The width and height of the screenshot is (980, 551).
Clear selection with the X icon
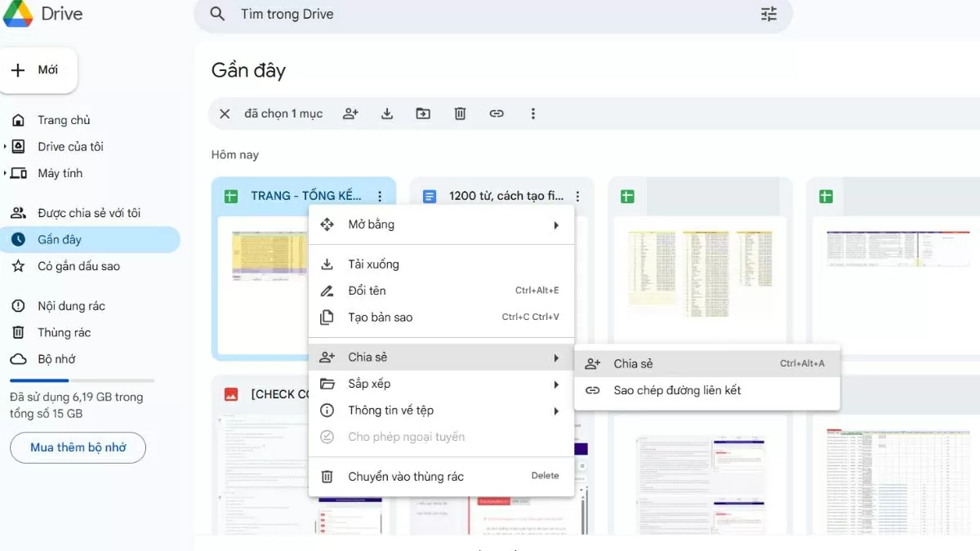point(225,113)
